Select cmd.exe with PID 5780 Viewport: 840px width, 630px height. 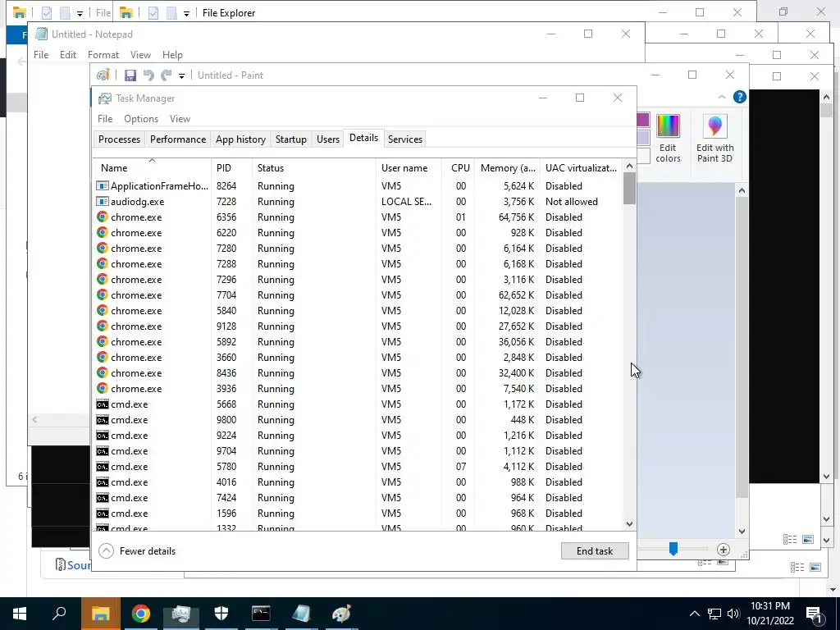[358, 467]
